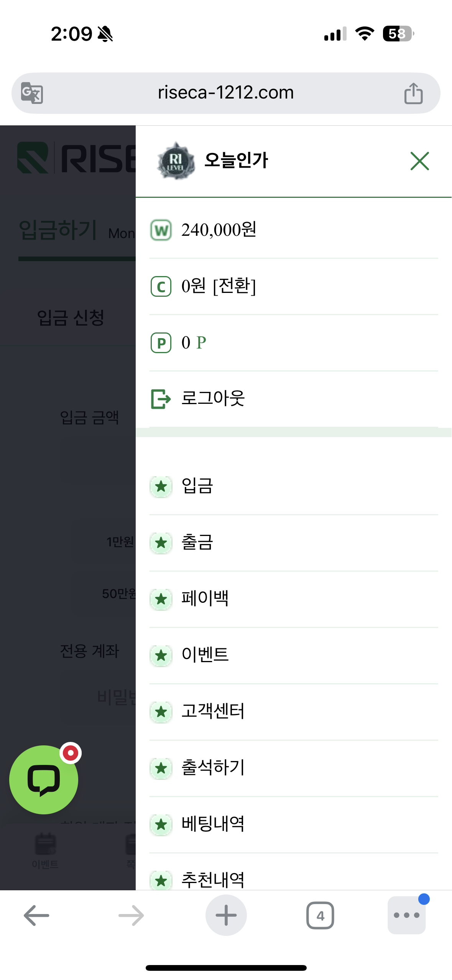
Task: Tap the Google Translate icon in address bar
Action: pos(32,93)
